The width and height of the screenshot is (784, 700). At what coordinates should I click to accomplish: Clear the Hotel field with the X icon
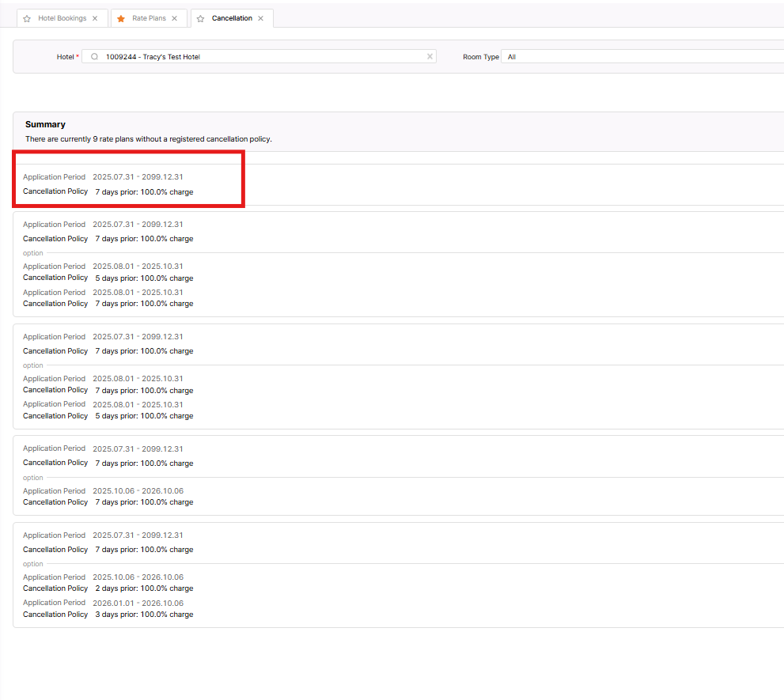(x=430, y=57)
